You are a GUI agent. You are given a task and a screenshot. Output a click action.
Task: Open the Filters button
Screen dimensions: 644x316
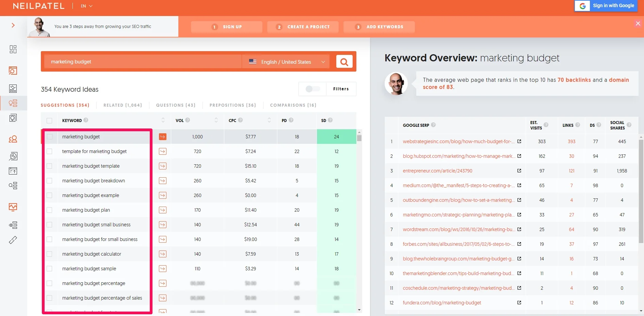pyautogui.click(x=341, y=89)
